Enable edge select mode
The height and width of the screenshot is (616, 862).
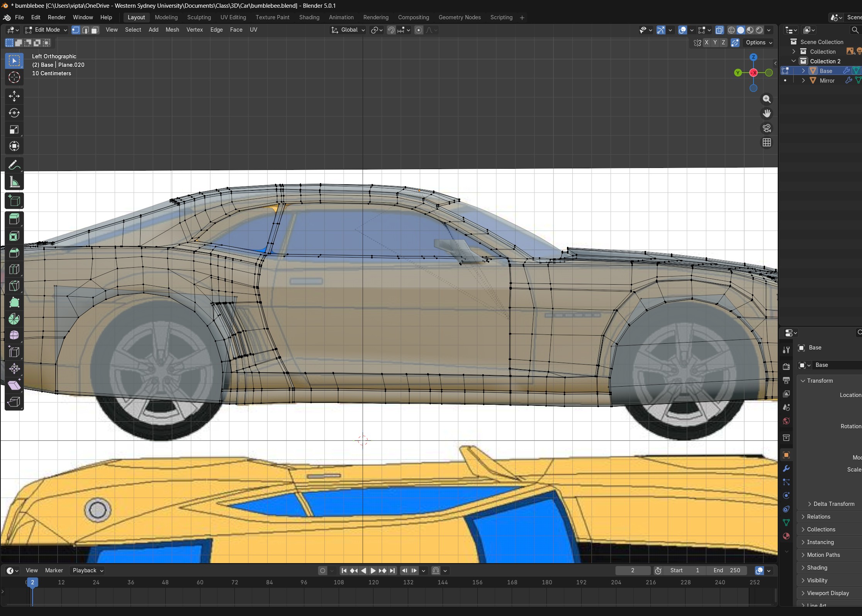[85, 30]
